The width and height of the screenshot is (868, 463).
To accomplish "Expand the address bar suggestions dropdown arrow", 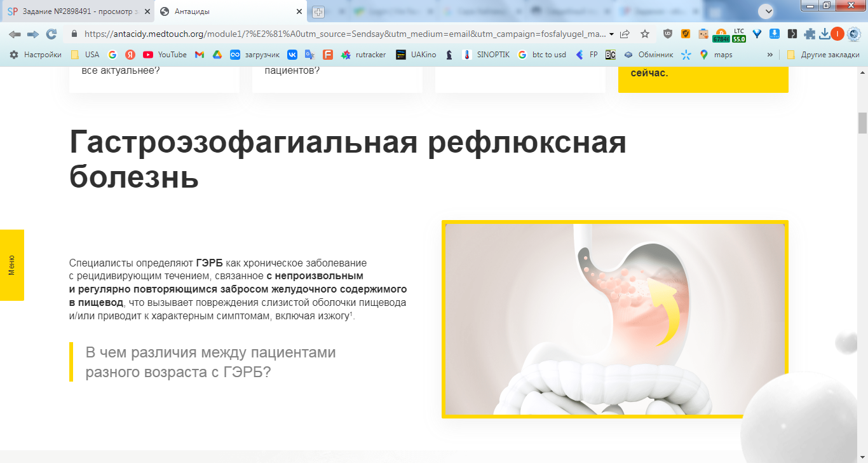I will coord(611,34).
